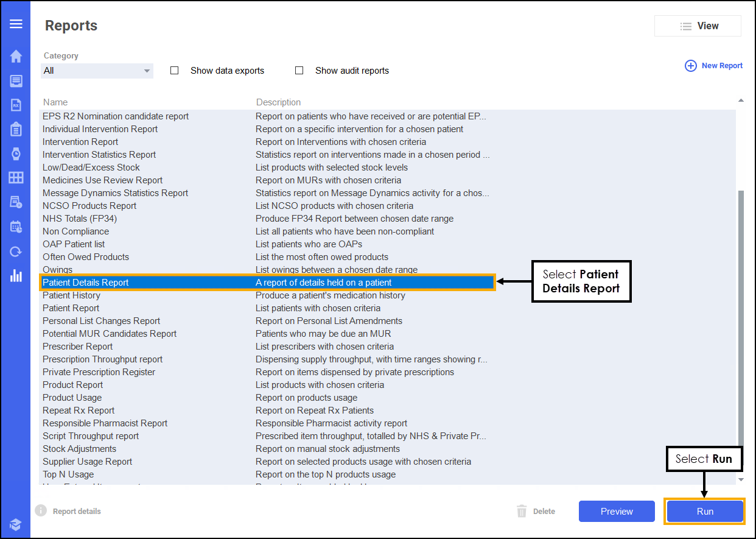Click the circular refresh arrow sidebar icon
This screenshot has width=756, height=539.
click(x=16, y=252)
